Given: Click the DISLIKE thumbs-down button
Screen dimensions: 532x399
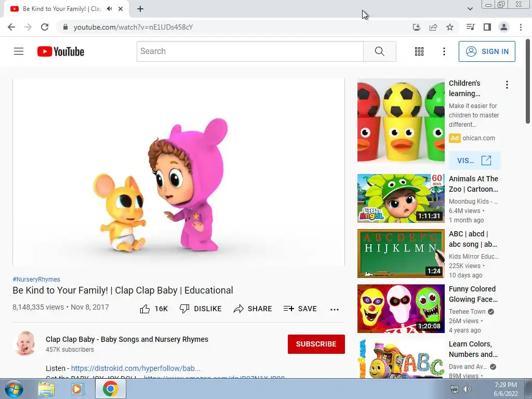Looking at the screenshot, I should [201, 309].
